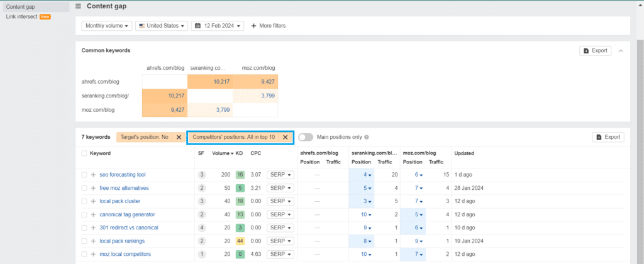The image size is (644, 264).
Task: Open the 301 redirect vs canonical keyword link
Action: tap(129, 228)
